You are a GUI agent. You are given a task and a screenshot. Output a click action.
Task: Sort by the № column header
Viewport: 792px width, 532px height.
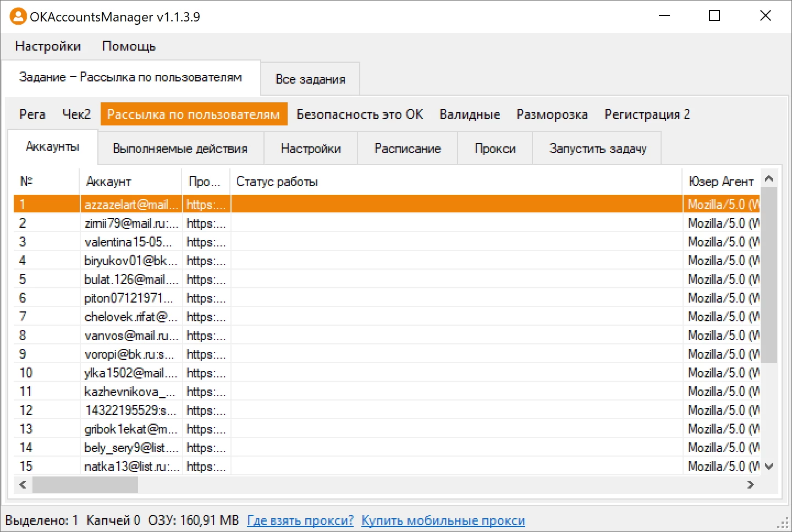(x=46, y=181)
